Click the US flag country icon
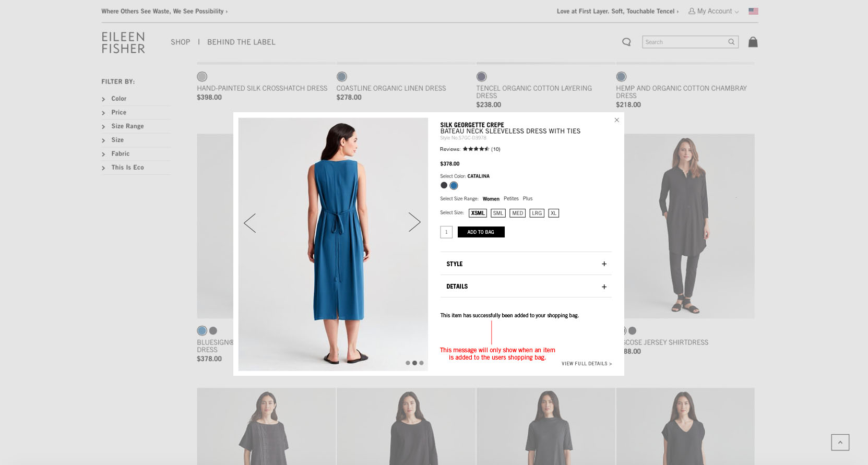 tap(753, 11)
